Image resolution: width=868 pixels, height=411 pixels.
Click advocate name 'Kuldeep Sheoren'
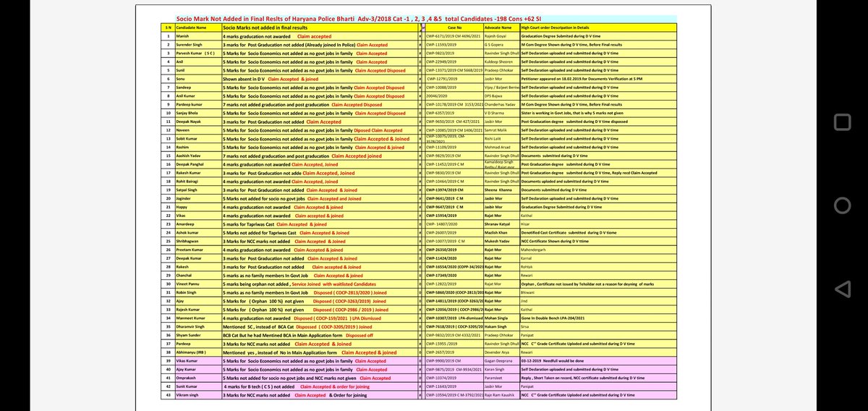[x=499, y=62]
